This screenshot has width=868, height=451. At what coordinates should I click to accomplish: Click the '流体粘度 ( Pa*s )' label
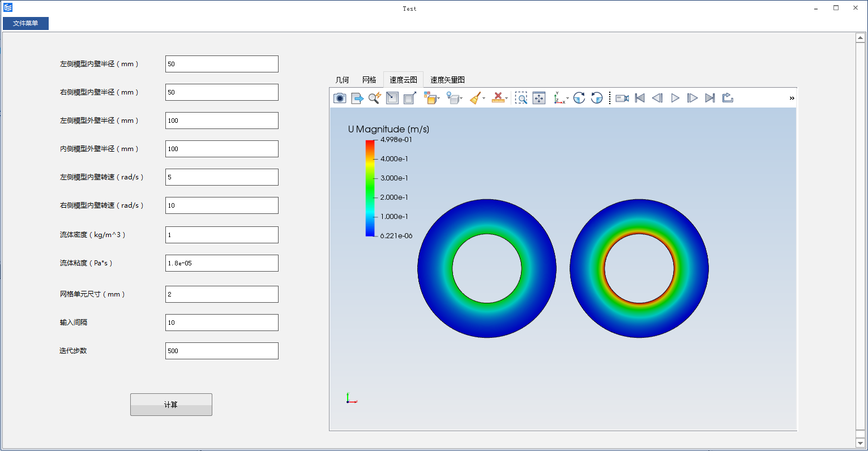[86, 263]
